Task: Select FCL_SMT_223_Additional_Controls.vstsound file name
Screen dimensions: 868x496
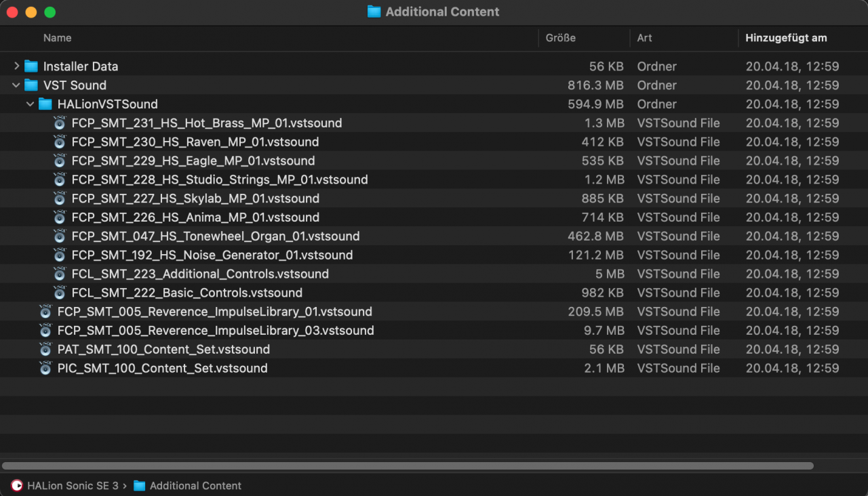Action: pos(200,274)
